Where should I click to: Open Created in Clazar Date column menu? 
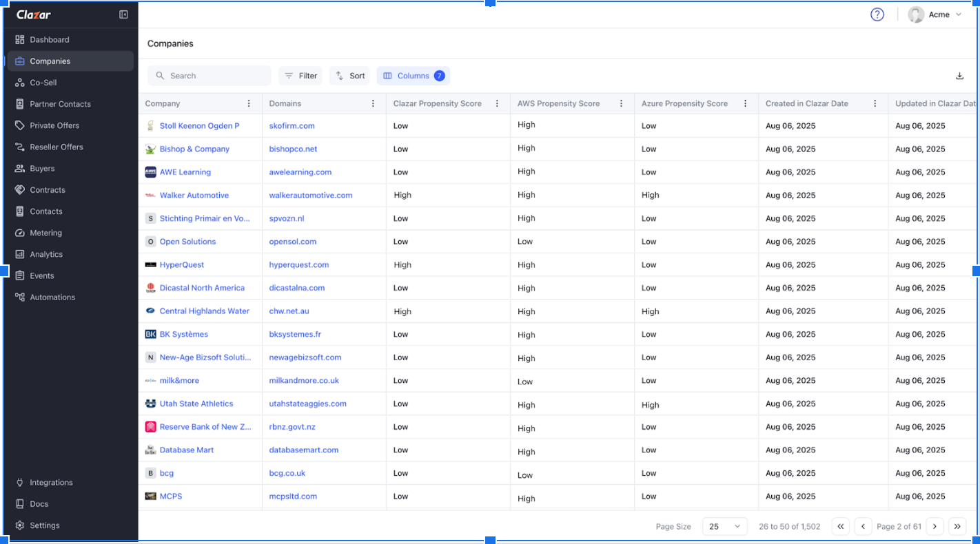(875, 104)
